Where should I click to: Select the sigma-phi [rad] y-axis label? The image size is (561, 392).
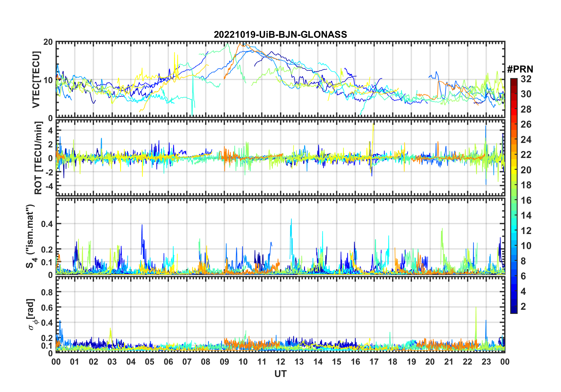[32, 314]
